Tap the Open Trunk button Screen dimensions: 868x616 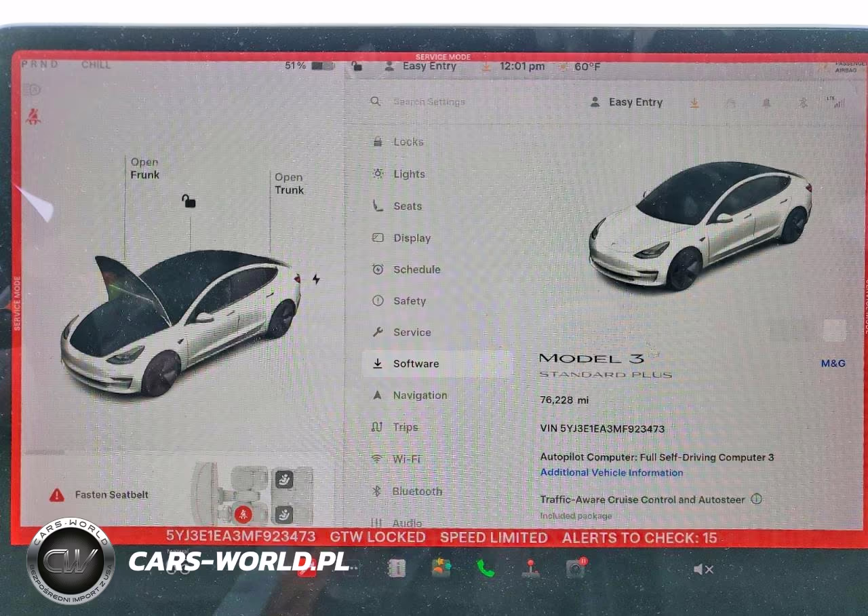(289, 184)
